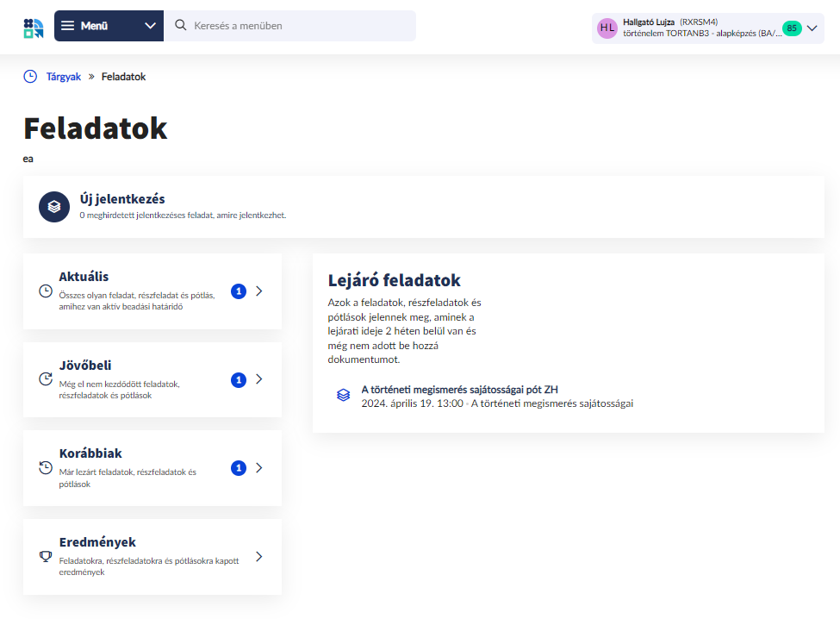The height and width of the screenshot is (619, 840).
Task: Click the Aktuális clock icon
Action: tap(46, 291)
